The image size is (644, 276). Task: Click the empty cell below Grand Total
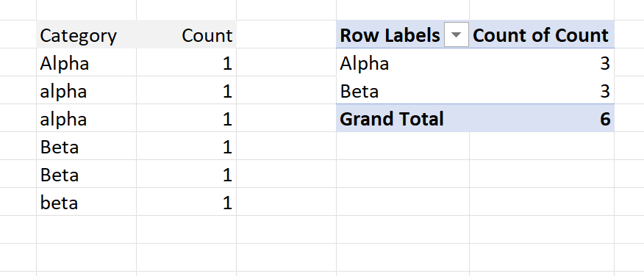point(403,146)
